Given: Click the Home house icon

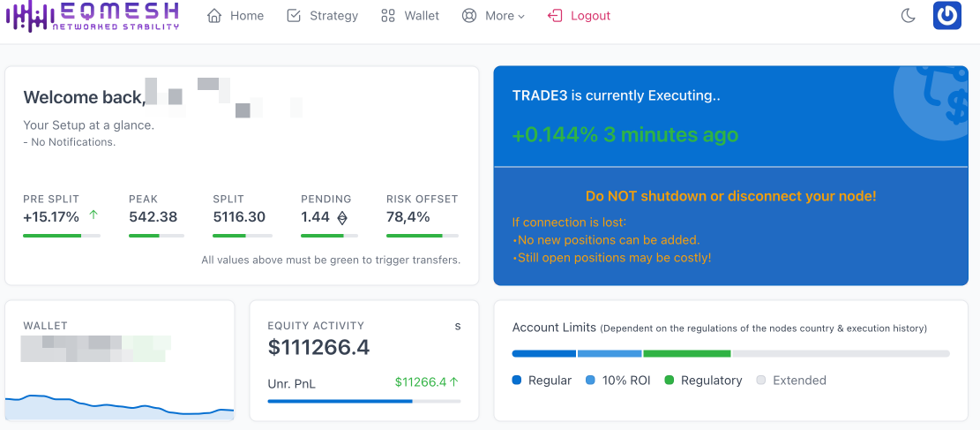Looking at the screenshot, I should tap(214, 16).
